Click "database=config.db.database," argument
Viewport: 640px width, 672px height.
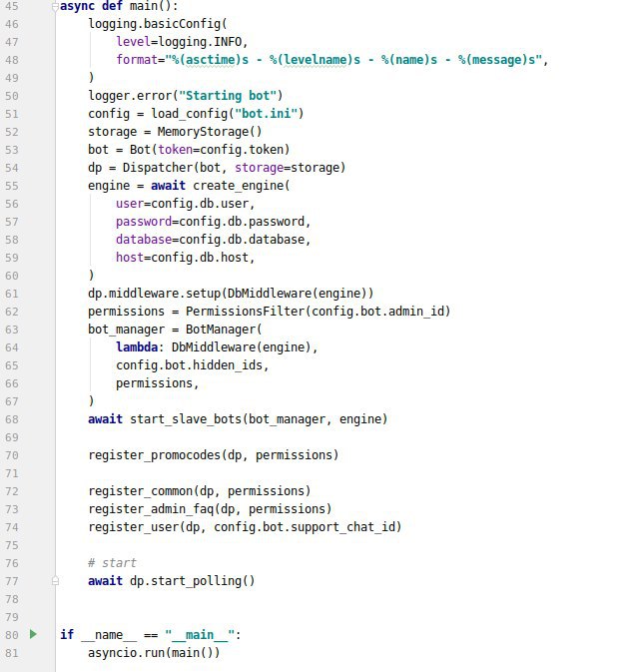coord(213,240)
